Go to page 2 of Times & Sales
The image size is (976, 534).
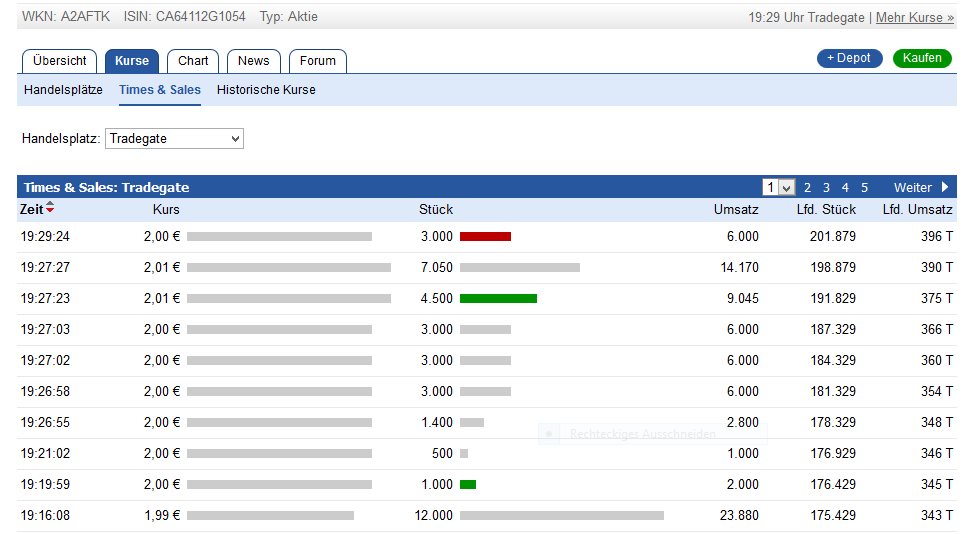click(807, 187)
